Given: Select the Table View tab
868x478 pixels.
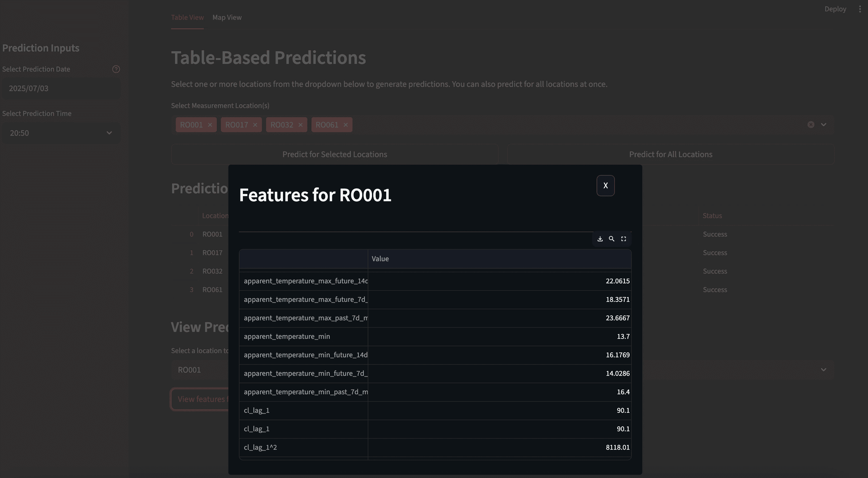Looking at the screenshot, I should [x=187, y=17].
